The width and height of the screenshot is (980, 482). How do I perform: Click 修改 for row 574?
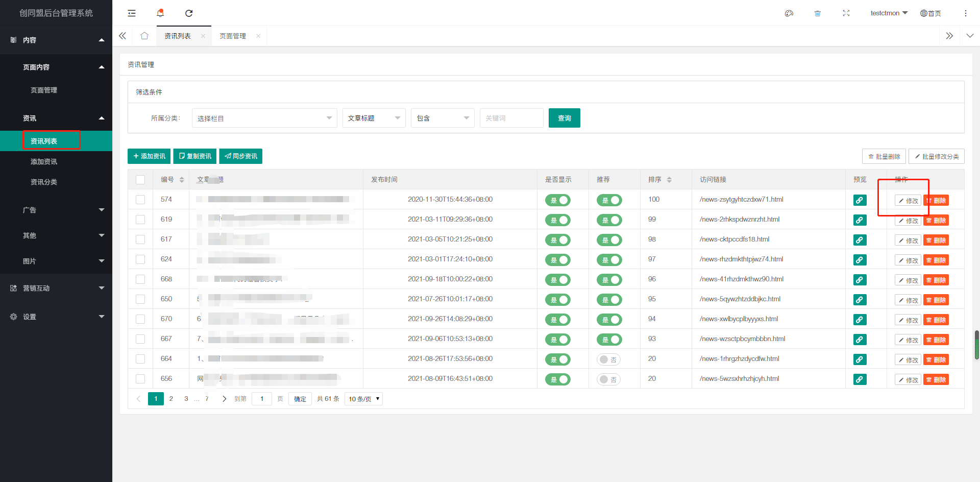908,201
